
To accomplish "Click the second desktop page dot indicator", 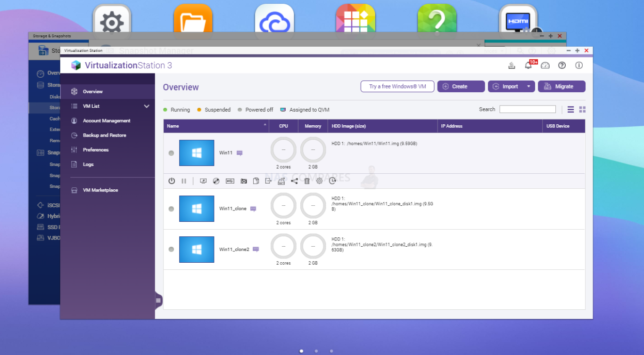I will (x=316, y=351).
